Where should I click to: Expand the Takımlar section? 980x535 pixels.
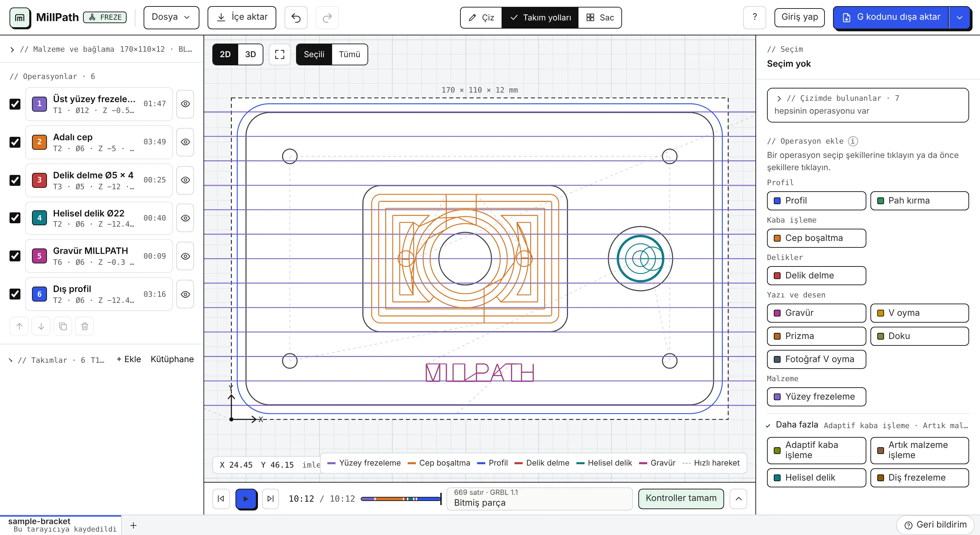(57, 360)
